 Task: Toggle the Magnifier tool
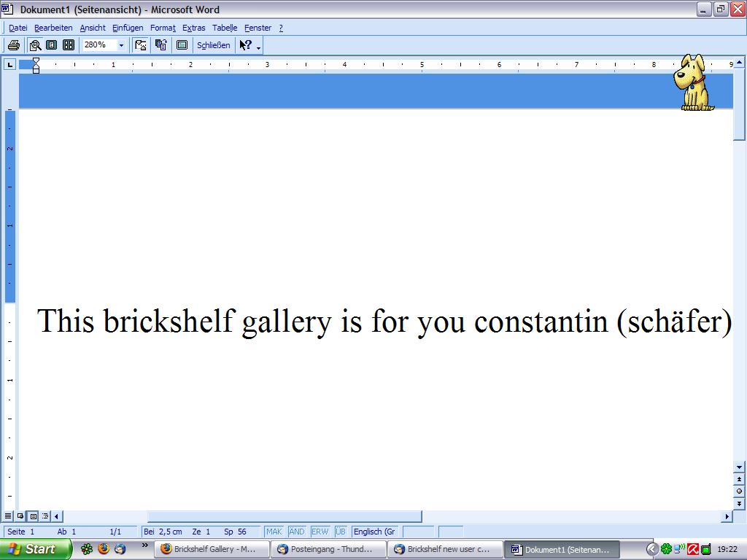coord(35,45)
